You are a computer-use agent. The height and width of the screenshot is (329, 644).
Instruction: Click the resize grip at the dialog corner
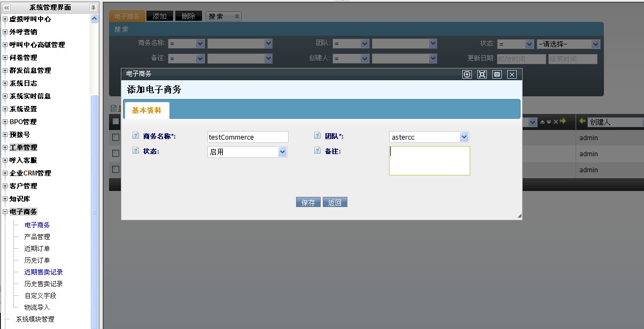point(519,216)
